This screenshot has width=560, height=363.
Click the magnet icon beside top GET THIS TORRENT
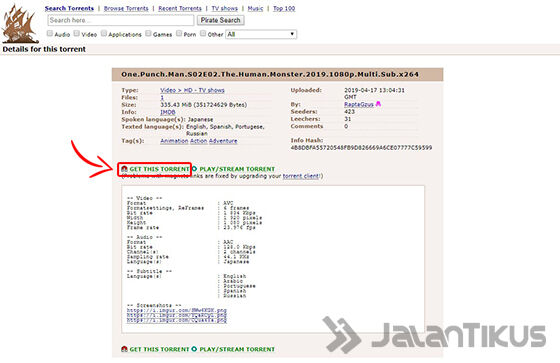click(124, 169)
